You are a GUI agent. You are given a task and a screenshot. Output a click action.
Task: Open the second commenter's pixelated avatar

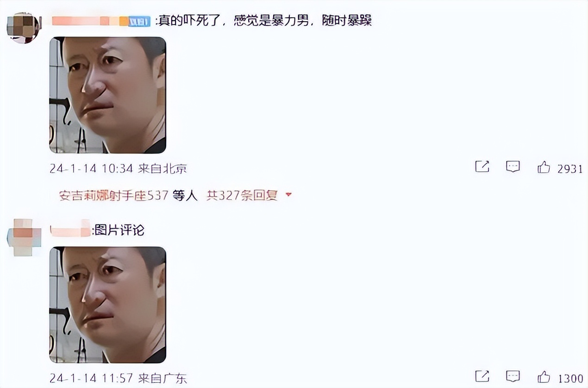[x=23, y=238]
